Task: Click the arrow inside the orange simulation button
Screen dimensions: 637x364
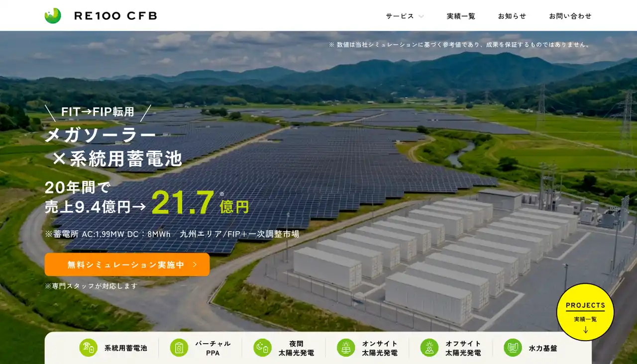Action: [195, 265]
